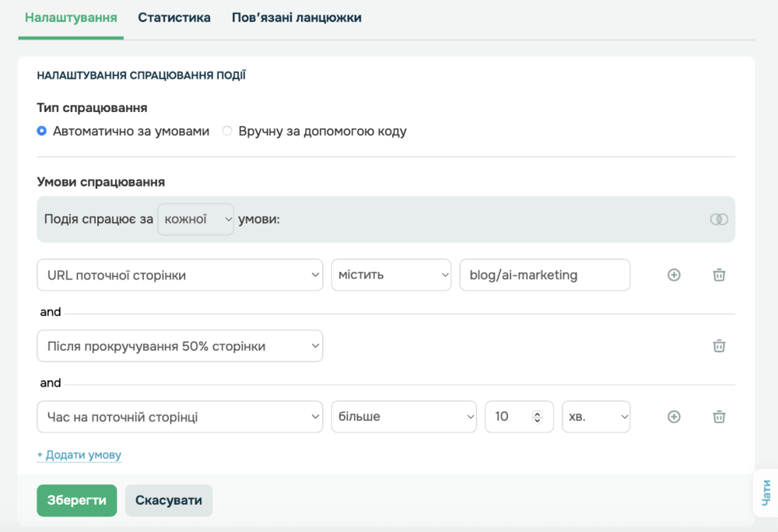Open the кожної conditions dropdown
Viewport: 778px width, 532px height.
coord(195,219)
